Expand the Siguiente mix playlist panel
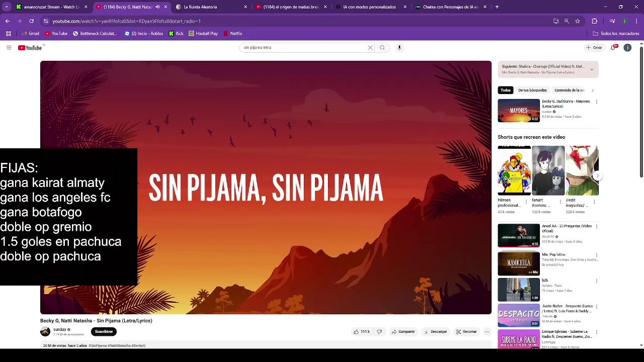Viewport: 644px width, 362px height. pos(592,69)
